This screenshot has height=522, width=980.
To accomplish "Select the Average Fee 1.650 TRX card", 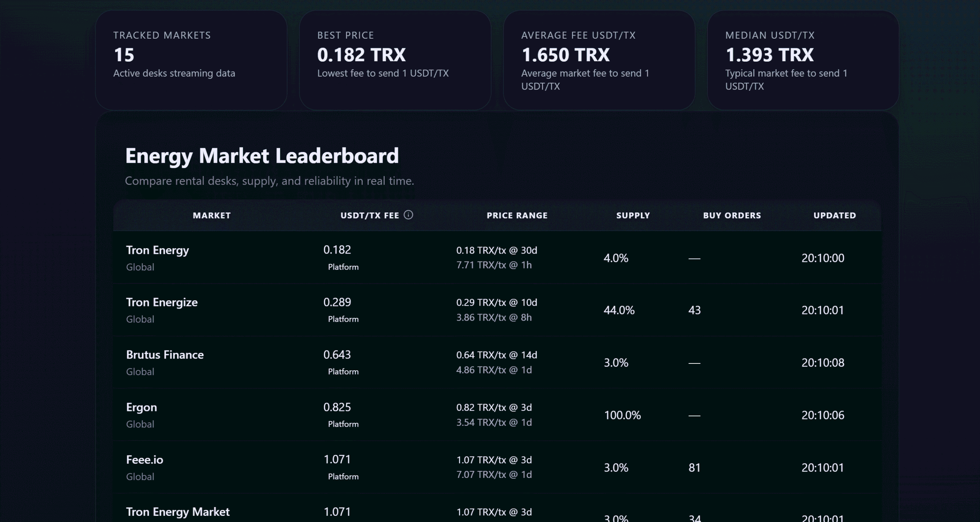I will point(599,60).
